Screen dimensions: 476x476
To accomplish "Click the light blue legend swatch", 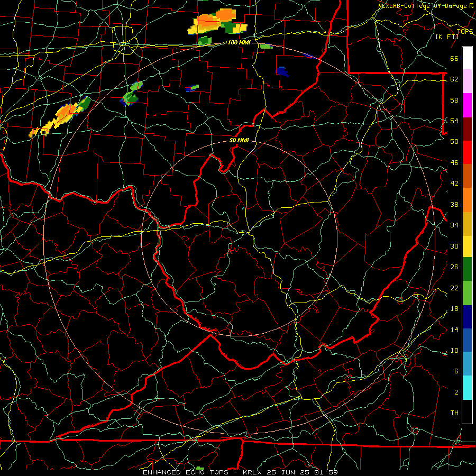I will point(467,364).
